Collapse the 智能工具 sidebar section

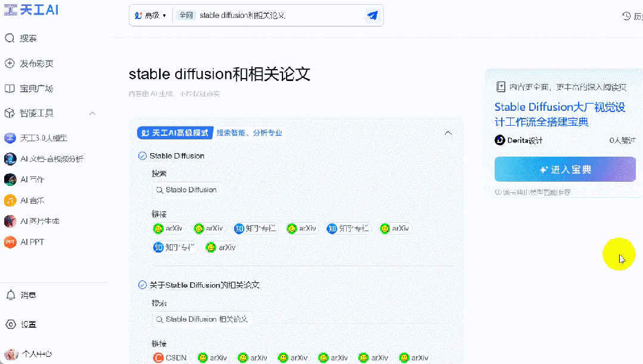[93, 113]
